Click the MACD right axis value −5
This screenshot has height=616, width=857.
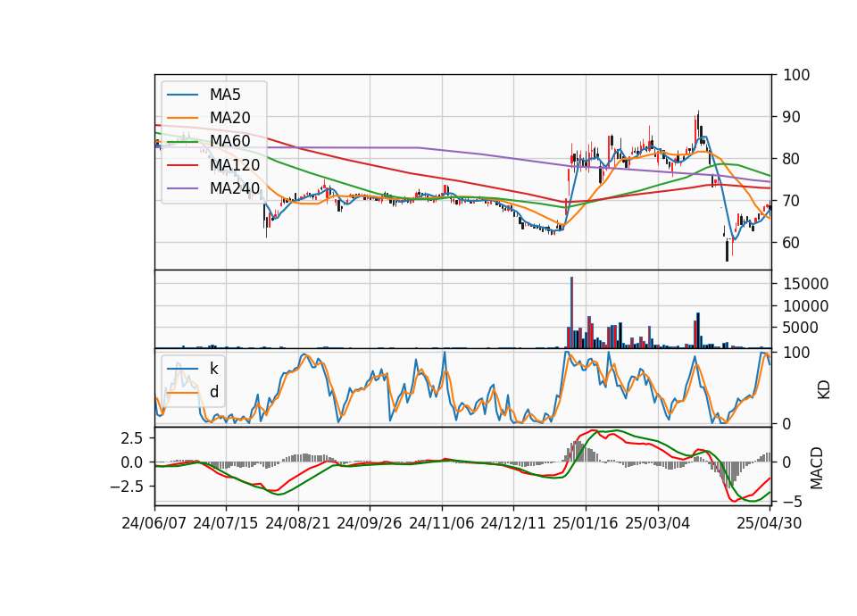pos(792,501)
